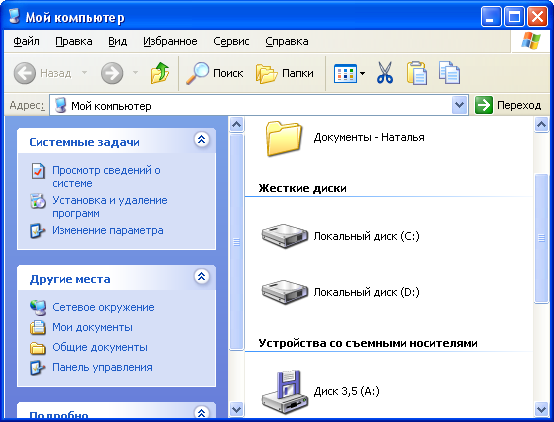The image size is (554, 422).
Task: Open the Избранное menu
Action: (x=170, y=41)
